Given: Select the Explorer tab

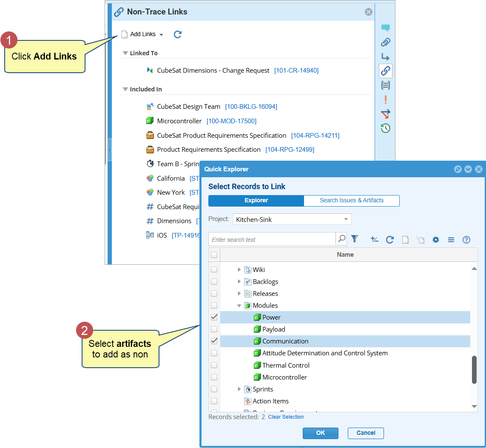Looking at the screenshot, I should (256, 201).
